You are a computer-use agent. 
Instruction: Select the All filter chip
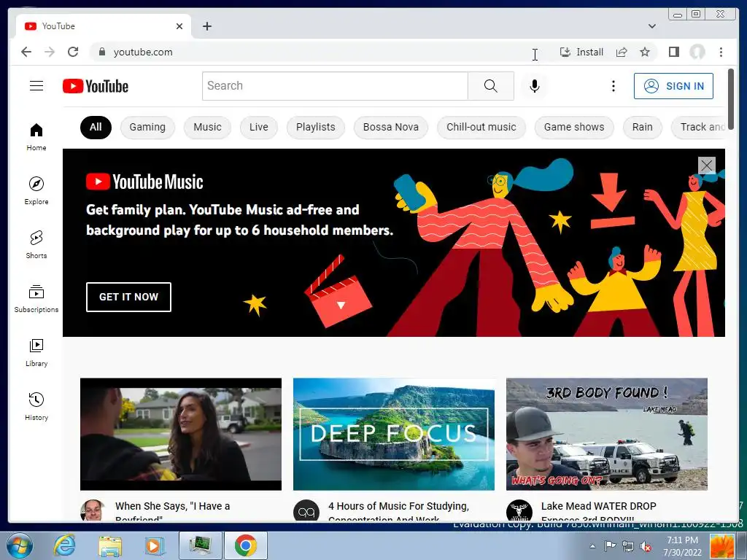click(96, 127)
